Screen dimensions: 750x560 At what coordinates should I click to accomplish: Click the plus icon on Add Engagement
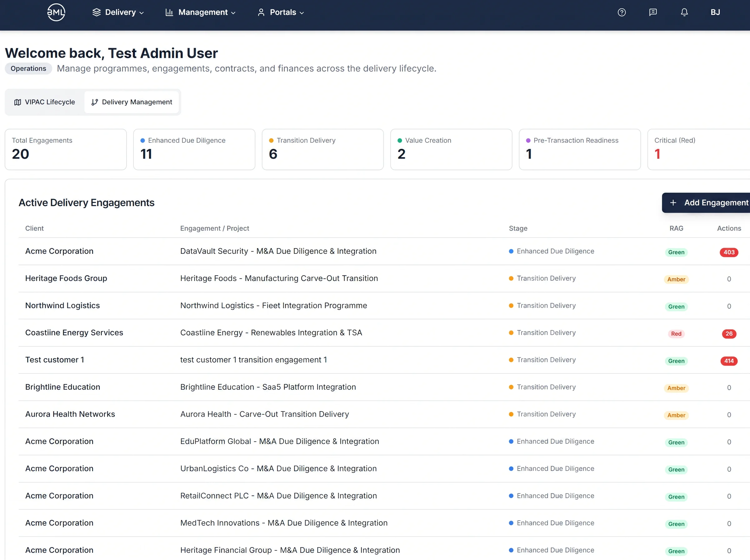click(x=673, y=203)
